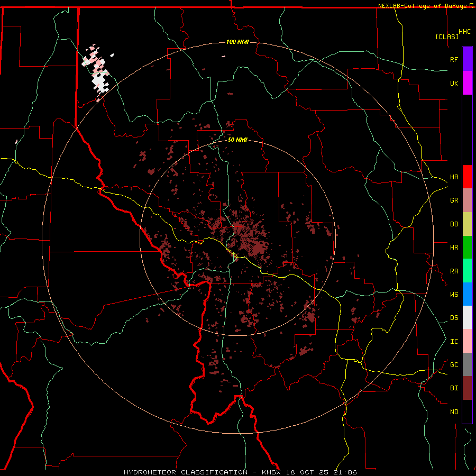
Task: Click the purple RF color swatch
Action: 467,59
